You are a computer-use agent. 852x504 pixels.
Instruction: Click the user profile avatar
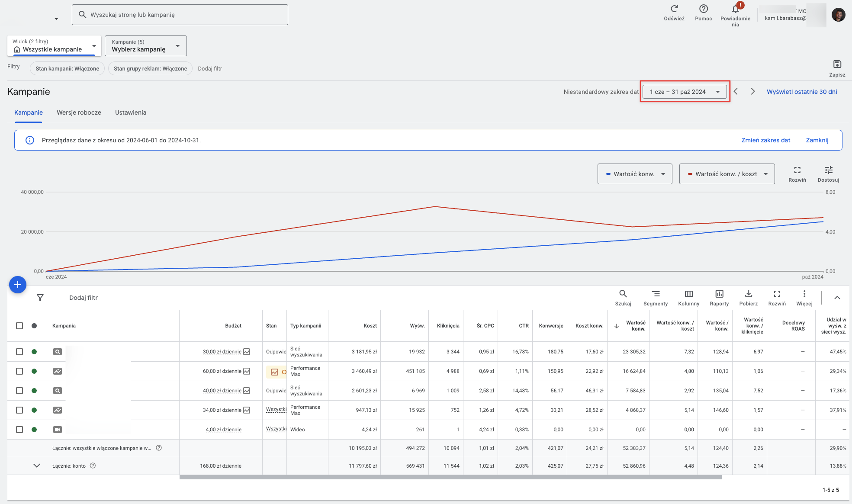click(x=839, y=15)
